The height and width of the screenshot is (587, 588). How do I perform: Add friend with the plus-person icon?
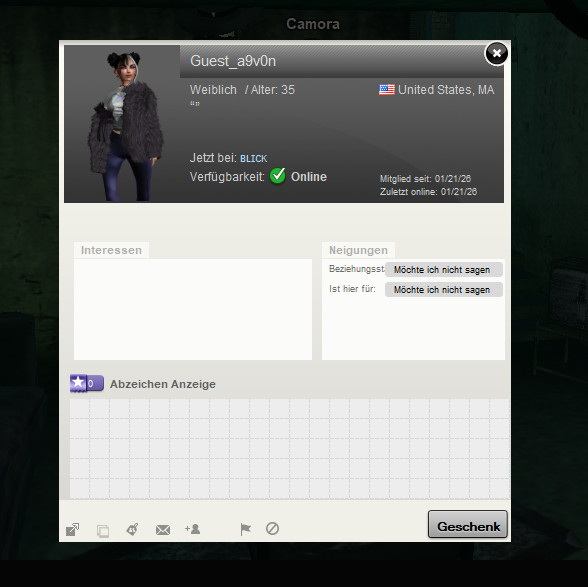pyautogui.click(x=192, y=529)
